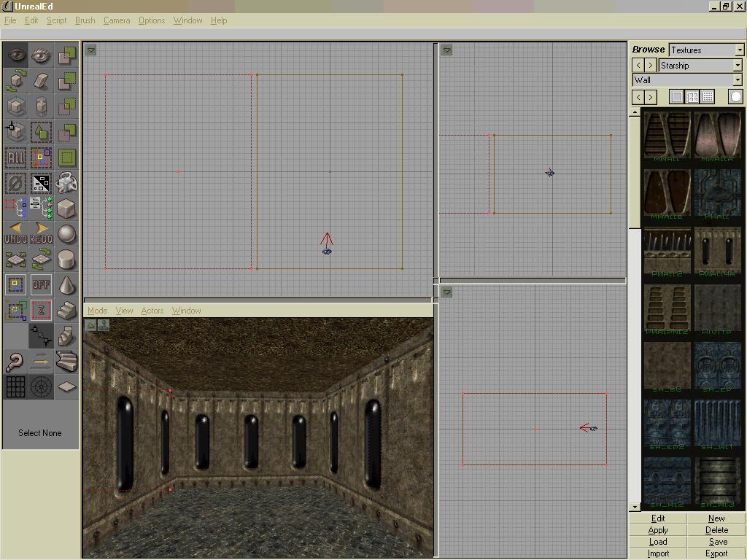Select the ALL selection tool icon

[15, 157]
